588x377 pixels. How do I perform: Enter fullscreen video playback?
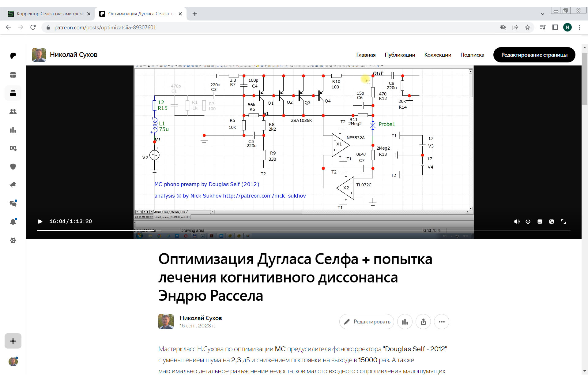coord(564,221)
